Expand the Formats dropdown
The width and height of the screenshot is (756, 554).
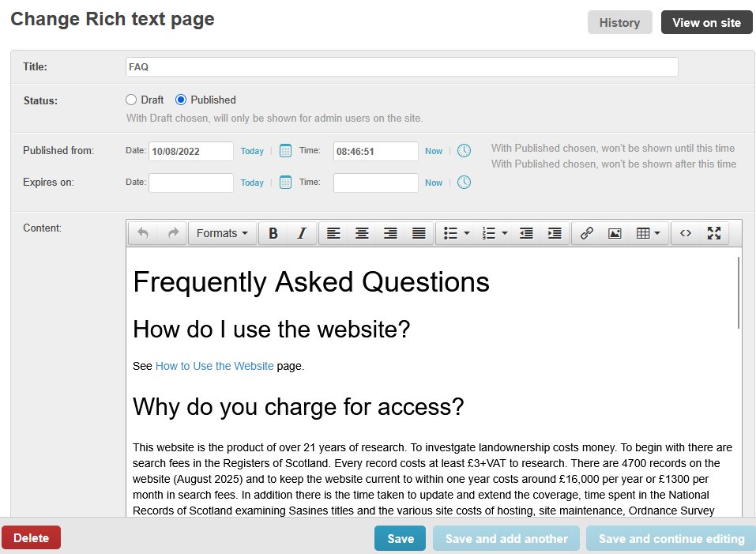click(222, 233)
